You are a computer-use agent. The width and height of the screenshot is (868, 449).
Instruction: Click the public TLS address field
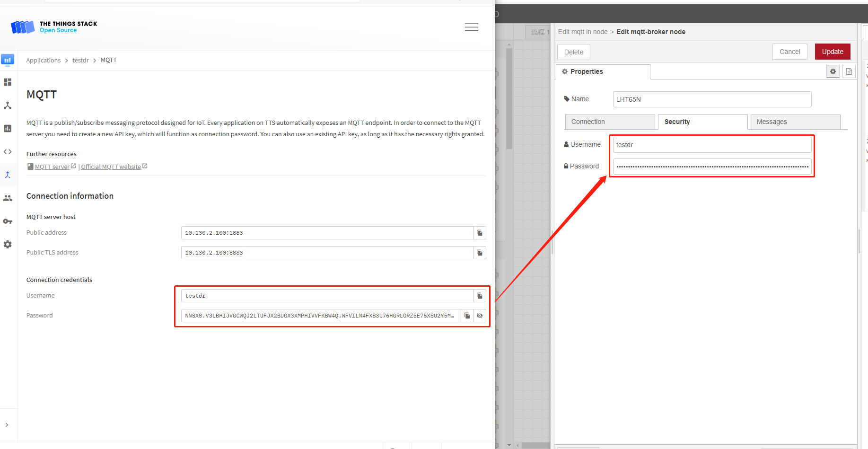(x=327, y=253)
